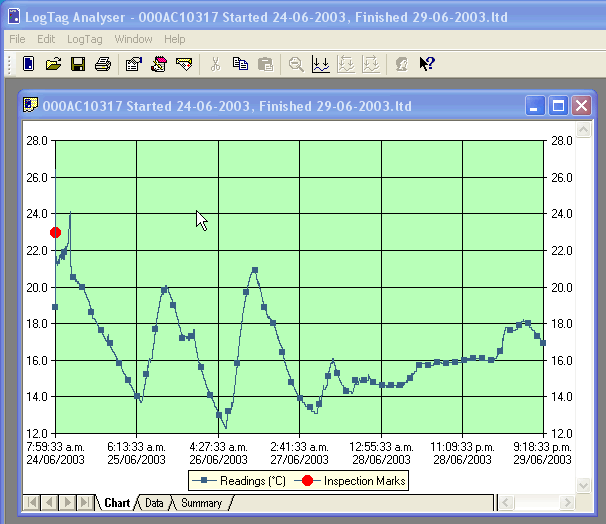Open the Help menu
This screenshot has height=524, width=606.
[x=175, y=39]
